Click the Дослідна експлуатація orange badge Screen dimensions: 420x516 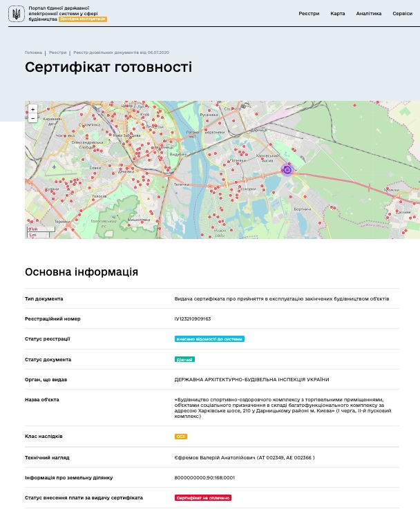tap(83, 19)
